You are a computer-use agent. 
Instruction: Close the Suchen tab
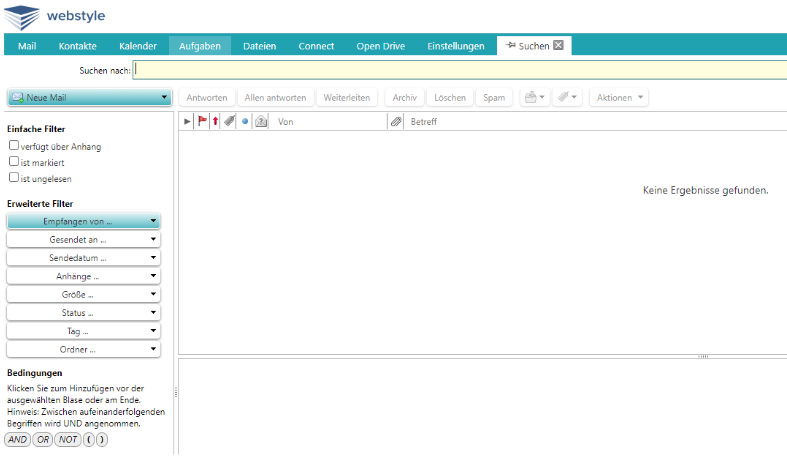558,45
